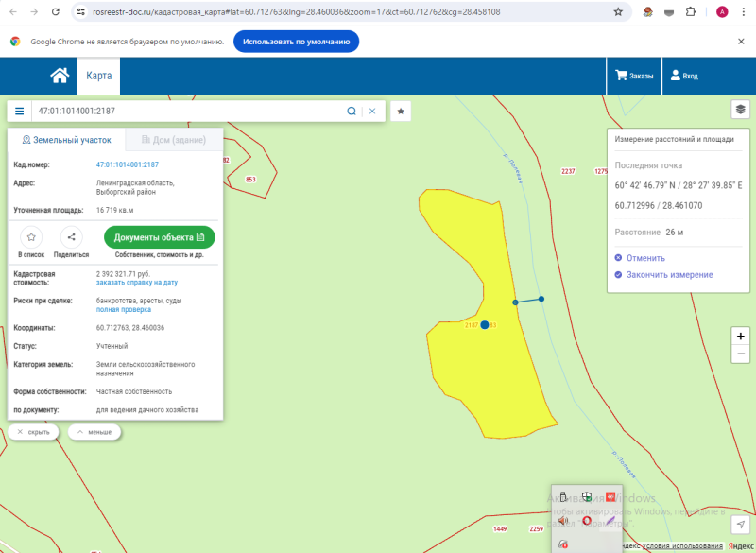Click the search magnifier icon
756x553 pixels.
[x=352, y=112]
